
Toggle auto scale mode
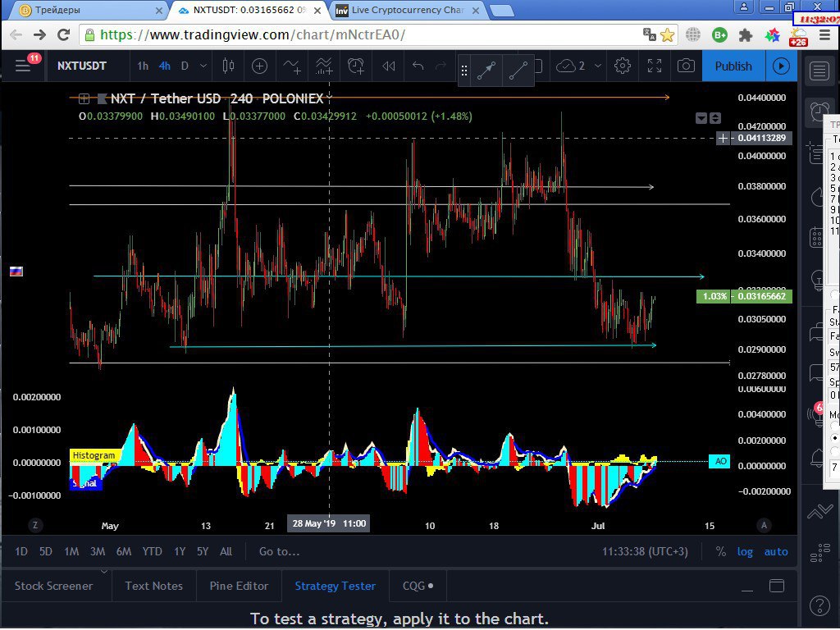[776, 551]
